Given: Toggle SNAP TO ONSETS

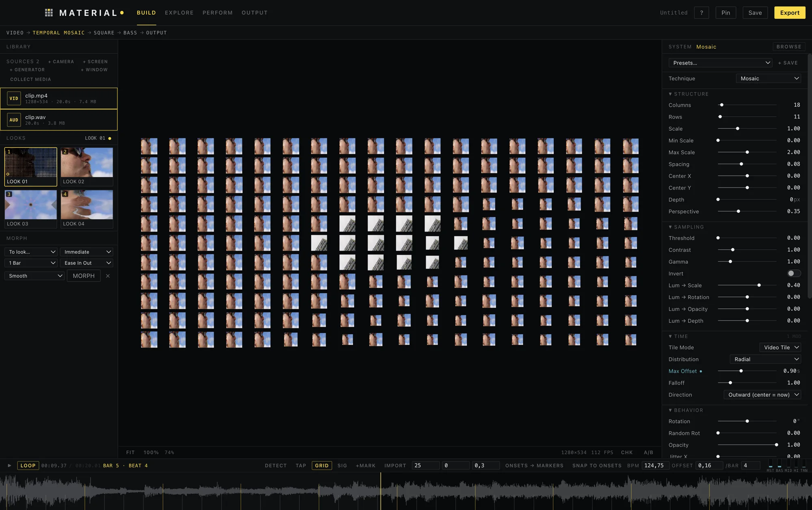Looking at the screenshot, I should tap(597, 465).
